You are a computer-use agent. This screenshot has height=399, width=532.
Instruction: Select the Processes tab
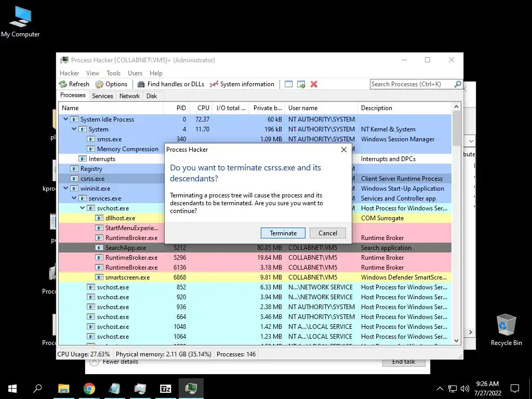(73, 96)
